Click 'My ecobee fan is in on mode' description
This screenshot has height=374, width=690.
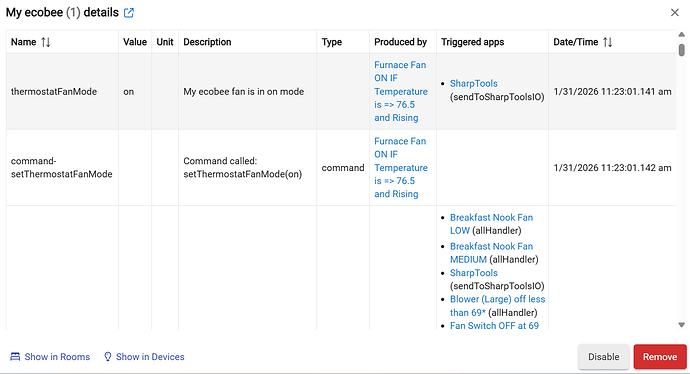tap(244, 92)
